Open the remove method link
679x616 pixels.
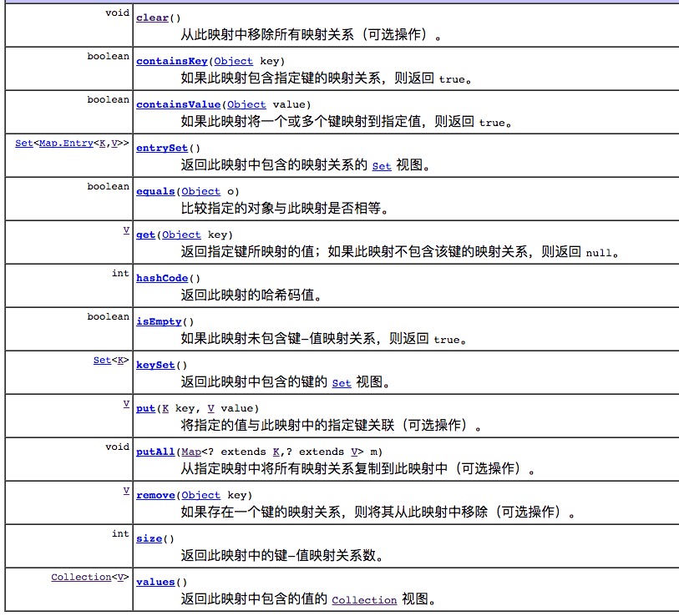click(x=155, y=495)
